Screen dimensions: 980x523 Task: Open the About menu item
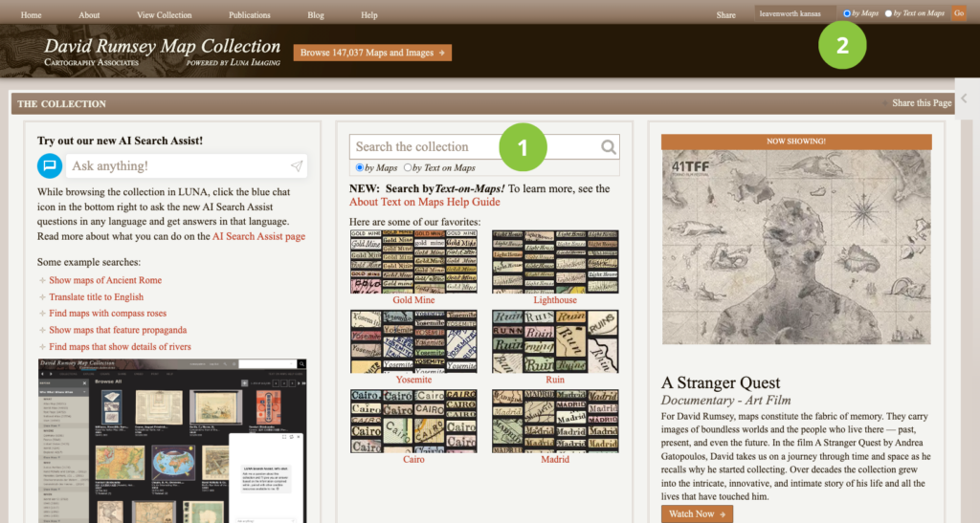click(x=89, y=15)
